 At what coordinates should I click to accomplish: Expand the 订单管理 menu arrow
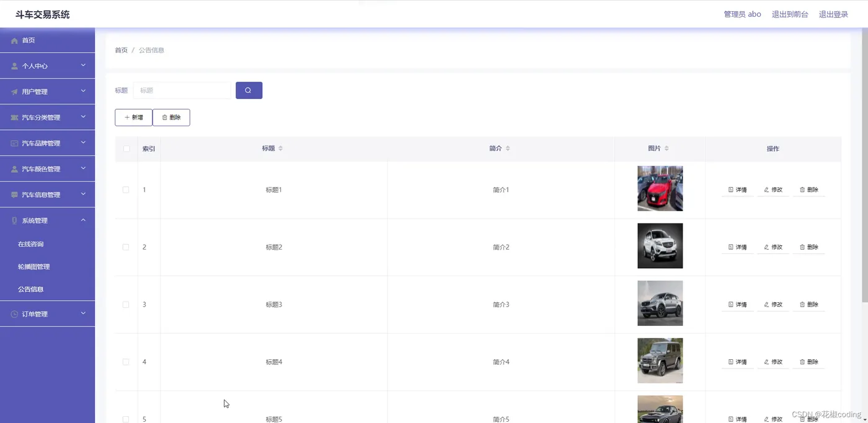click(x=83, y=313)
